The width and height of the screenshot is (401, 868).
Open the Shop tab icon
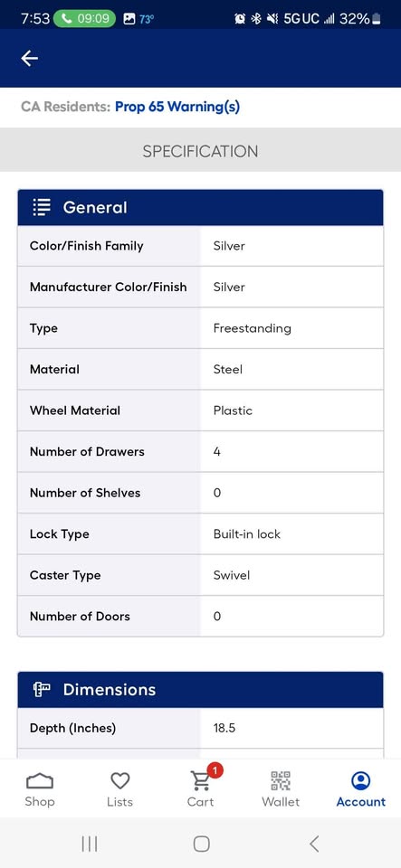pos(40,781)
